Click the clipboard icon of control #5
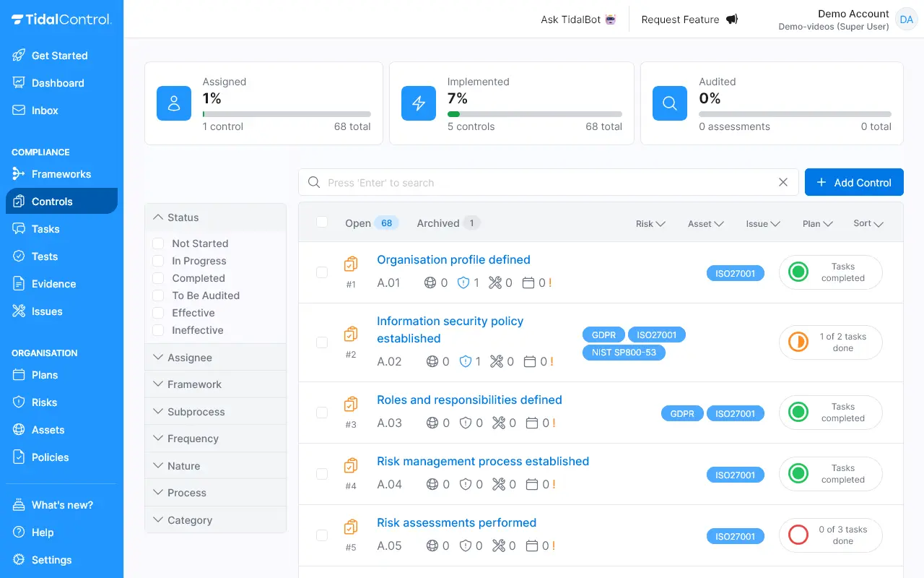Screen dimensions: 924x578 [351, 527]
